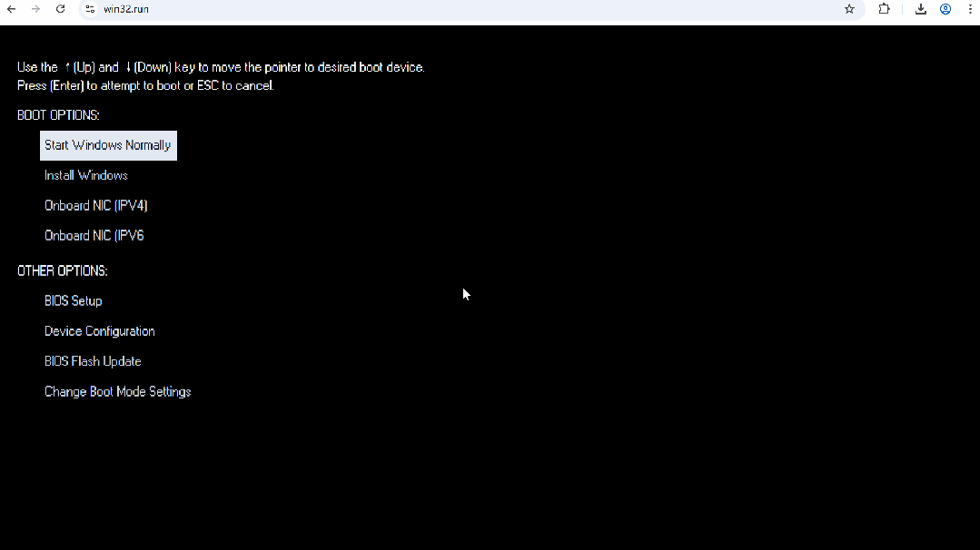This screenshot has width=980, height=550.
Task: Open Change Boot Mode Settings
Action: (117, 391)
